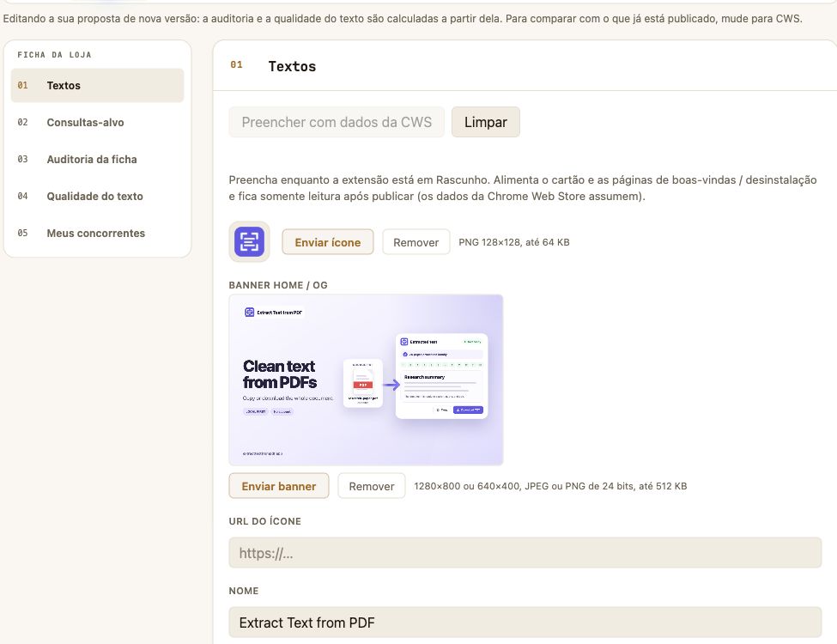
Task: Go to Consultas-alvo section
Action: pyautogui.click(x=97, y=122)
